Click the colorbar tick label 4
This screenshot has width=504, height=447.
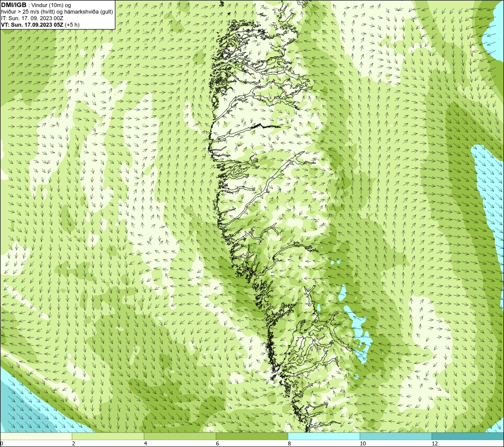[x=146, y=443]
